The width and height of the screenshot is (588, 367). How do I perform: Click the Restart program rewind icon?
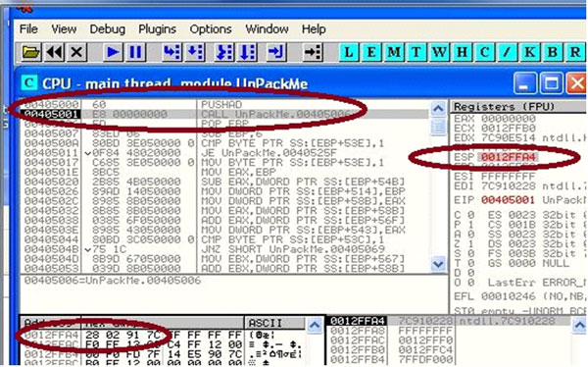click(x=54, y=52)
